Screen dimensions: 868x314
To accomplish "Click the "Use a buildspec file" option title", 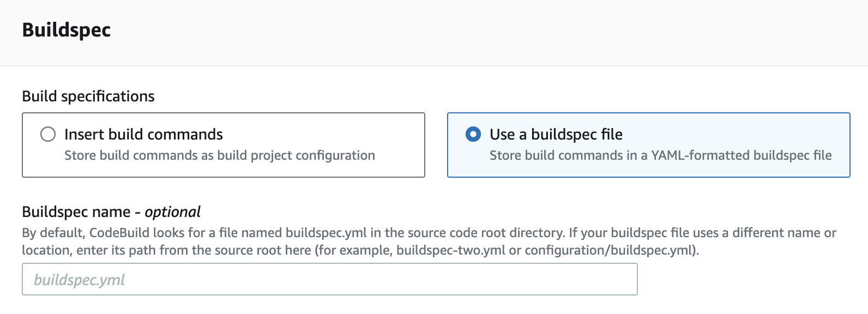I will [556, 134].
